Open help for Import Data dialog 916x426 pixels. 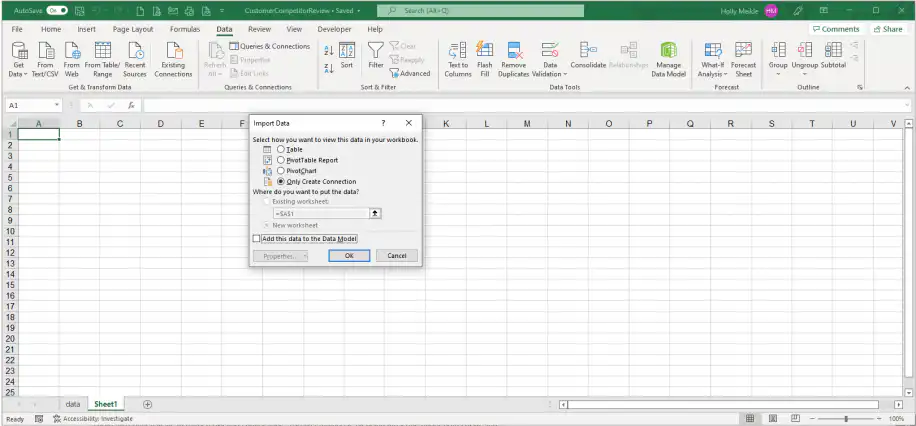click(383, 123)
